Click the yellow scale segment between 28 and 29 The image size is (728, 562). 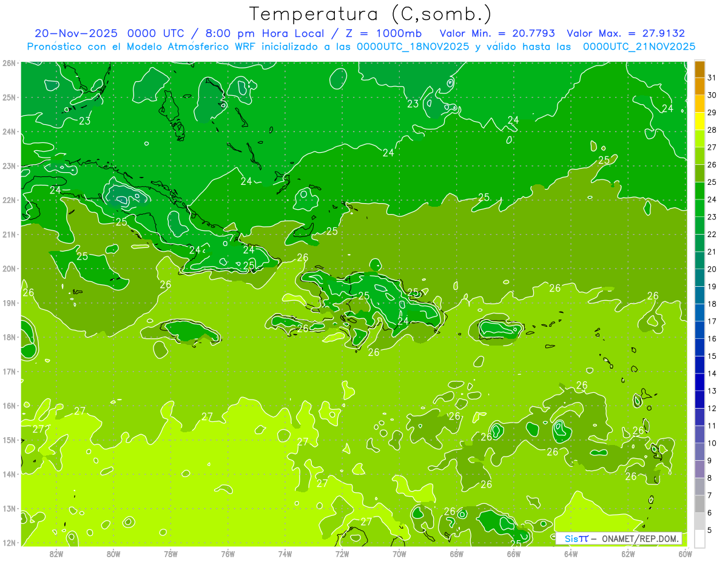(x=699, y=121)
